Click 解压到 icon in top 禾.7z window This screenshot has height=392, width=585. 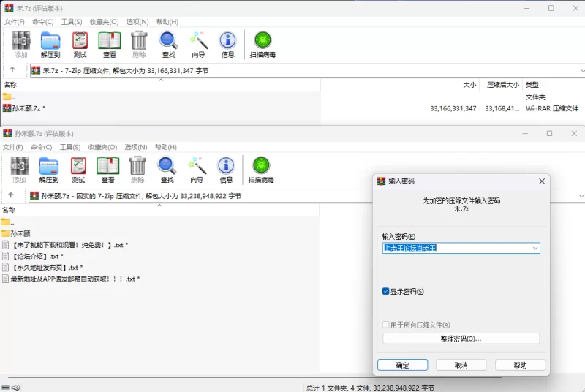coord(50,45)
